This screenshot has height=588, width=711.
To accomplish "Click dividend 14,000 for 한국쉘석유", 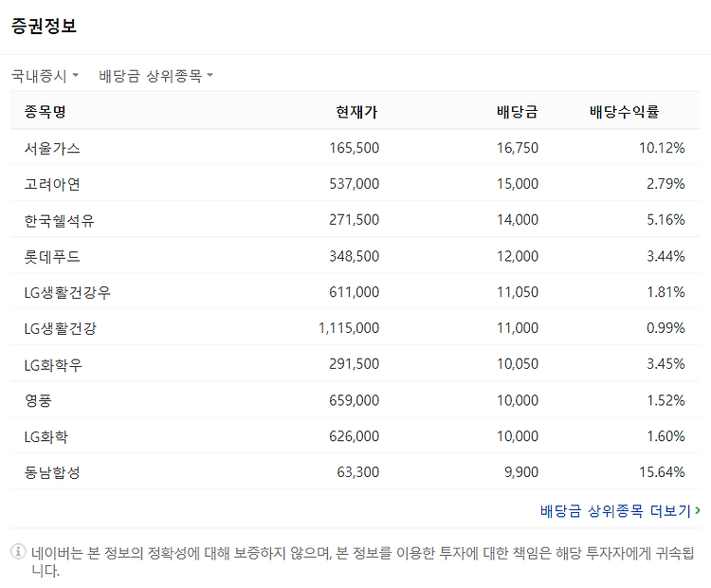I will click(518, 220).
